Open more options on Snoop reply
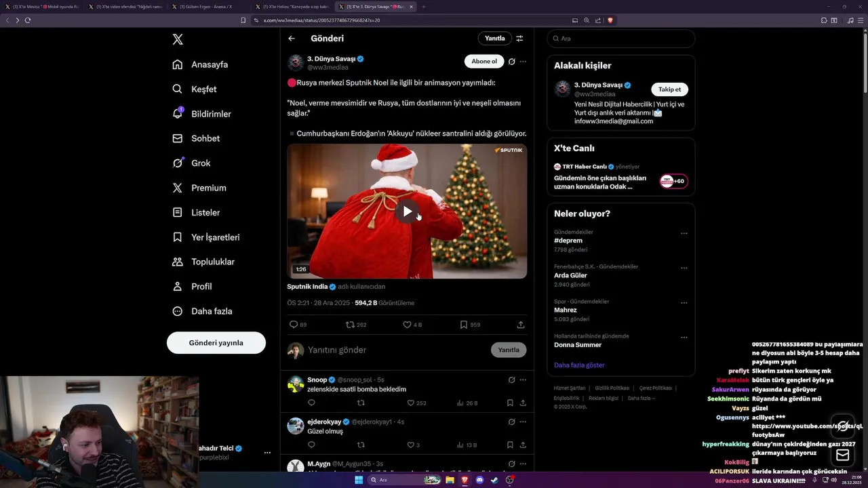This screenshot has width=868, height=488. pos(523,380)
